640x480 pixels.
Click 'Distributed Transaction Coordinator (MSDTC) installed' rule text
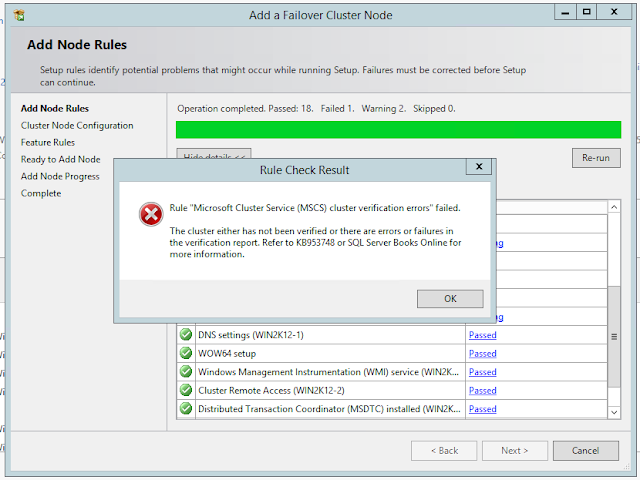pyautogui.click(x=329, y=409)
